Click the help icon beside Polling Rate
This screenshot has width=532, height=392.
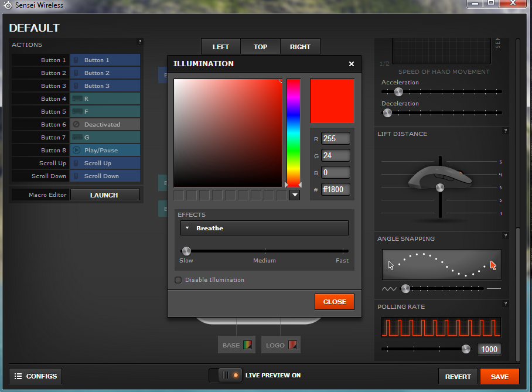[x=505, y=304]
